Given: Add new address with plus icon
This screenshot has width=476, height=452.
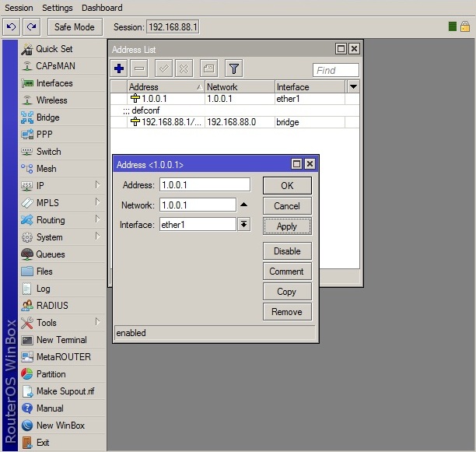Looking at the screenshot, I should click(119, 68).
